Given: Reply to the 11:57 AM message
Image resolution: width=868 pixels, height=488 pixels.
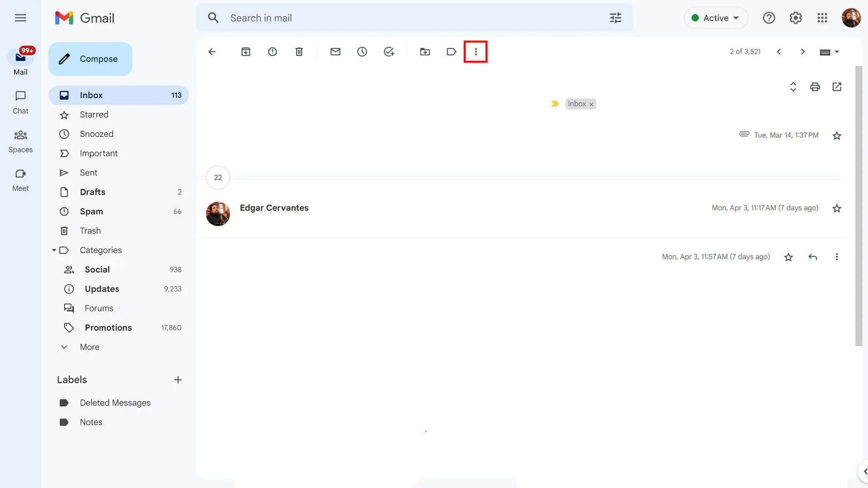Looking at the screenshot, I should 813,257.
